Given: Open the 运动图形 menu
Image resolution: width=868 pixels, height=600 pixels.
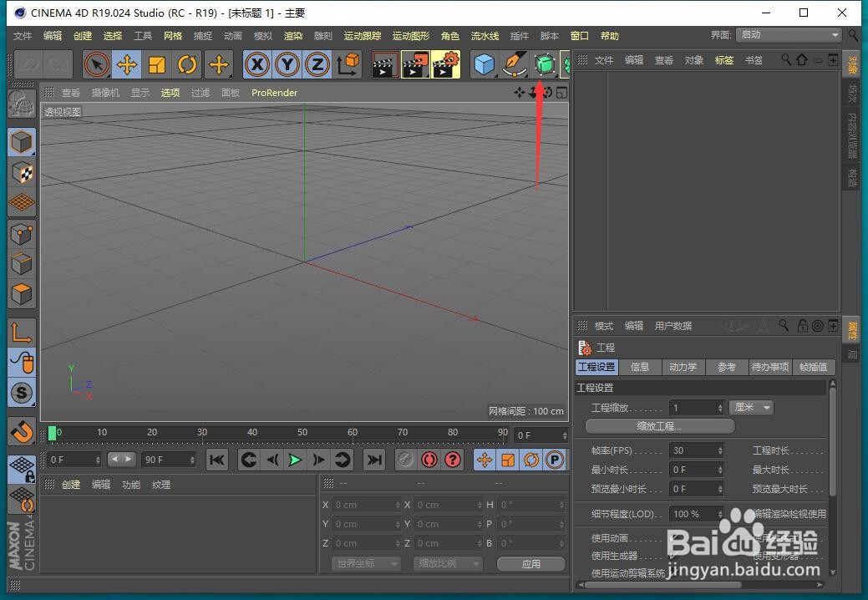Looking at the screenshot, I should coord(411,36).
